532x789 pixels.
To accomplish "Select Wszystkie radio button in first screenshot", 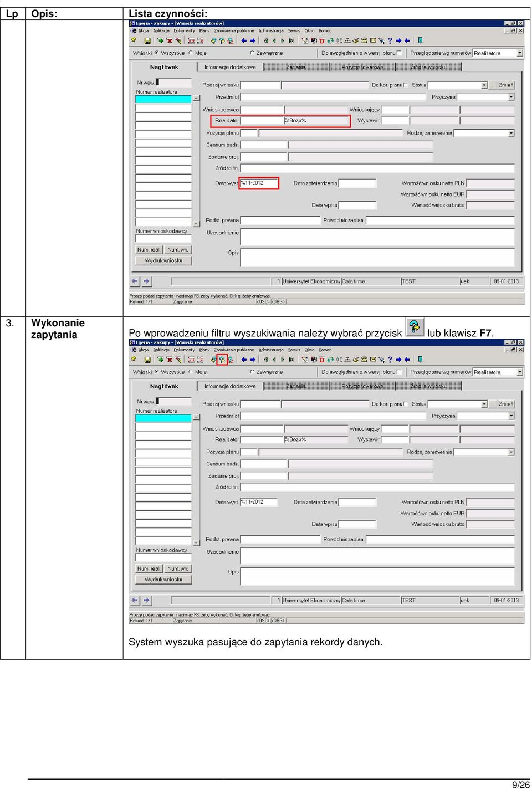I will (x=156, y=53).
